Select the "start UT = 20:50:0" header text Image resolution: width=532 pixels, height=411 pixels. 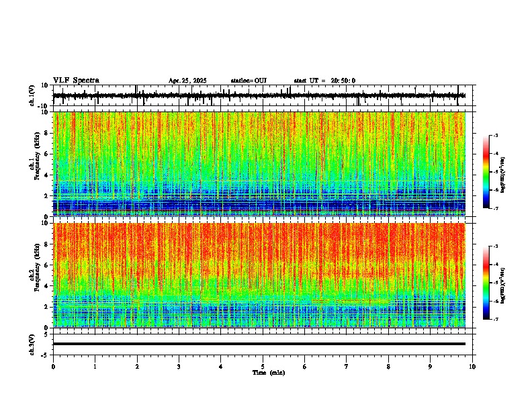point(324,81)
